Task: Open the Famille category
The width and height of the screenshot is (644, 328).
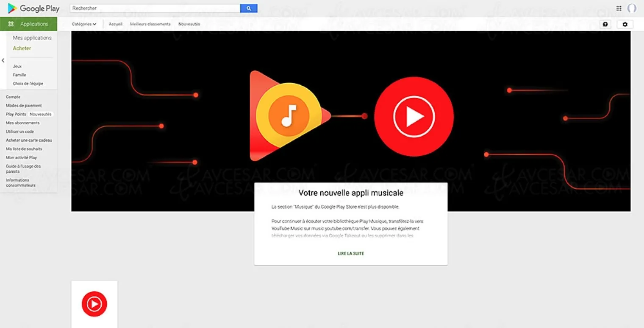Action: (19, 75)
